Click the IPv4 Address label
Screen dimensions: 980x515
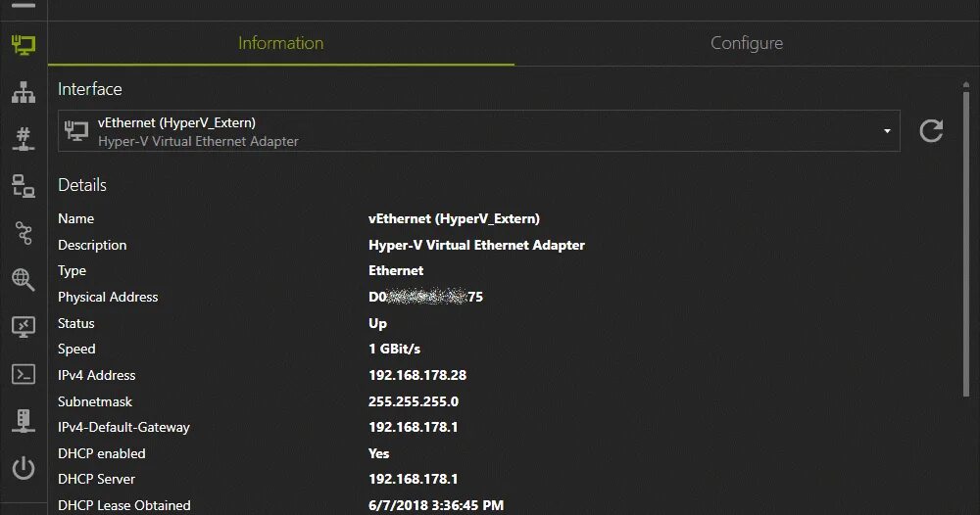[97, 375]
